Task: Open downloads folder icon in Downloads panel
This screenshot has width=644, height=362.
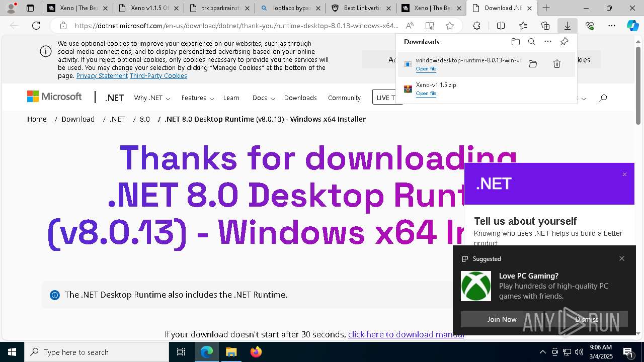Action: (x=515, y=42)
